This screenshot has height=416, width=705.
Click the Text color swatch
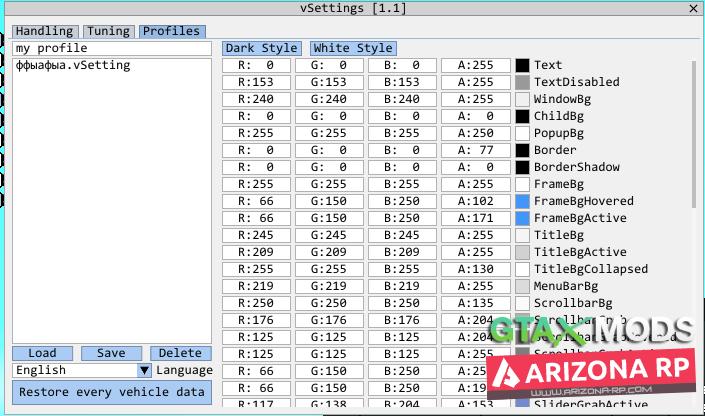point(522,65)
